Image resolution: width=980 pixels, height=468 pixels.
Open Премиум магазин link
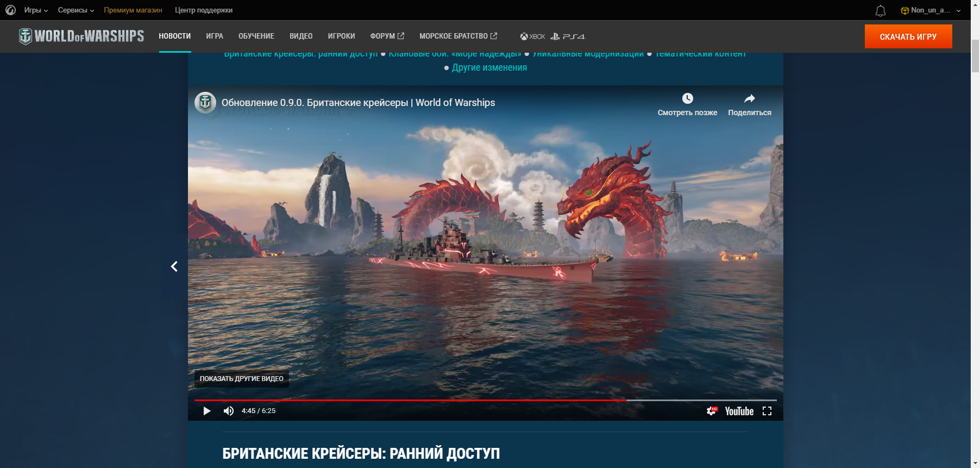coord(133,10)
